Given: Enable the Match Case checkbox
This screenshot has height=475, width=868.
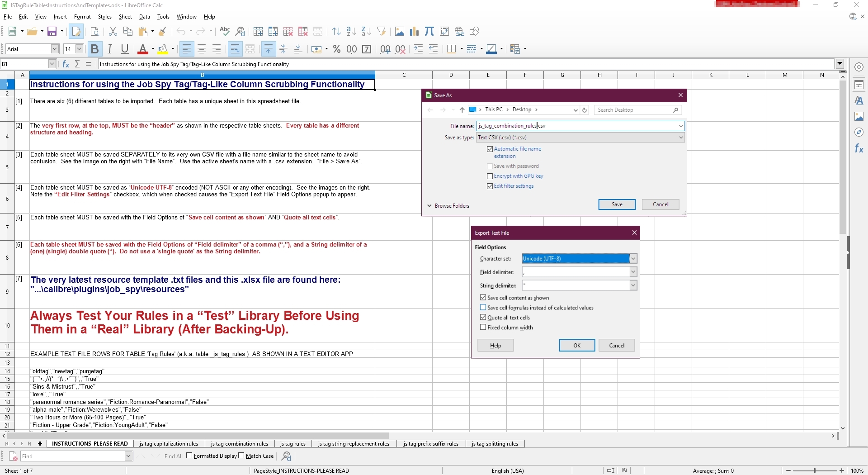Looking at the screenshot, I should click(241, 456).
